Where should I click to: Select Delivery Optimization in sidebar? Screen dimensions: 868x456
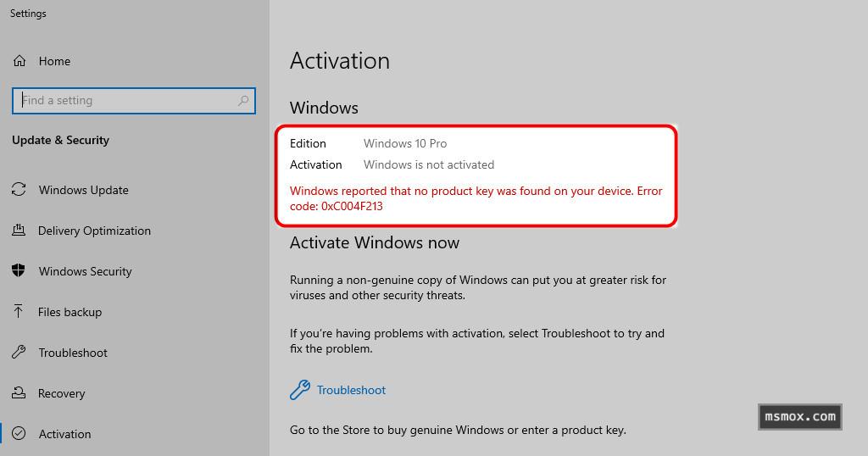(x=94, y=231)
